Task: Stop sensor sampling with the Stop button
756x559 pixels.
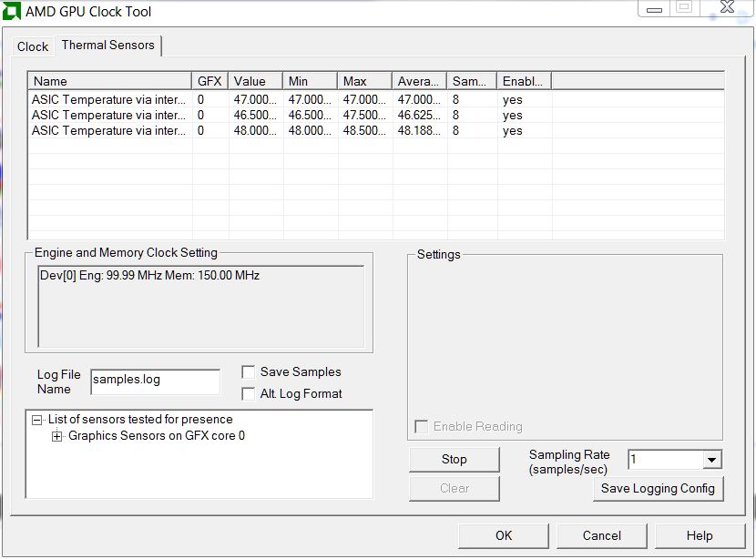Action: [x=455, y=459]
